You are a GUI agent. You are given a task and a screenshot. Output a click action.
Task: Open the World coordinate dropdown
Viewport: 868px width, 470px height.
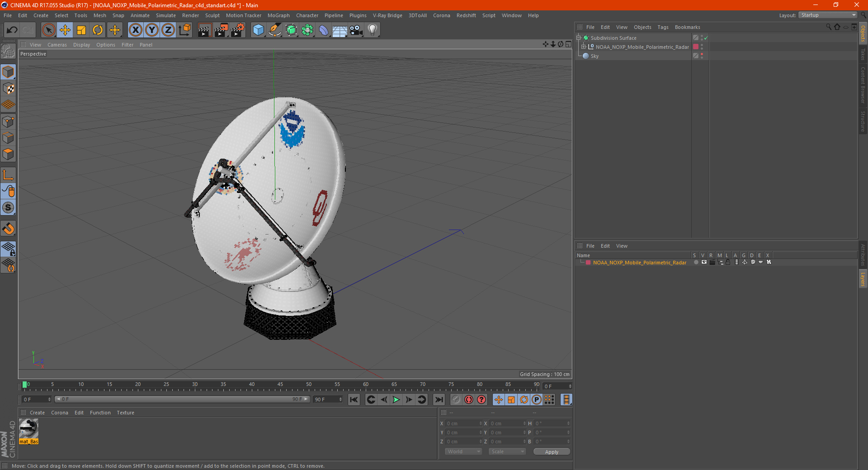[463, 451]
